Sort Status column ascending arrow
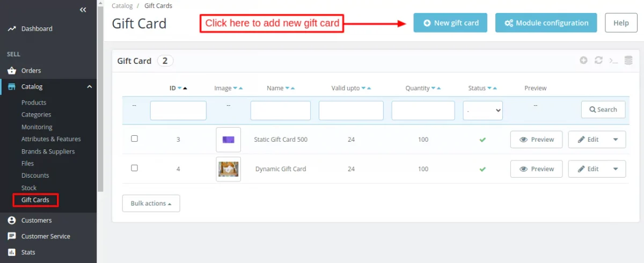The image size is (644, 263). 495,88
